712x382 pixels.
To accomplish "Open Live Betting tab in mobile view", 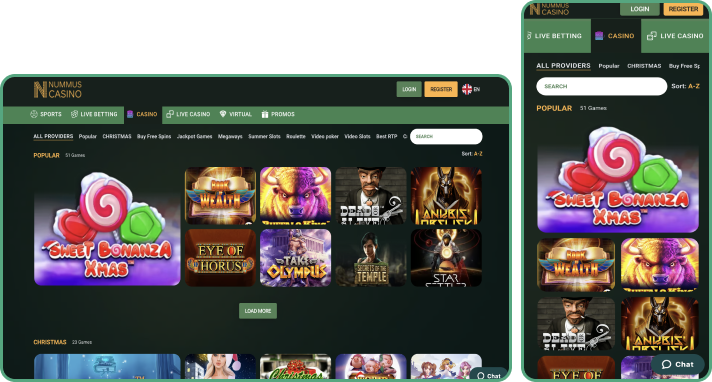I will tap(557, 35).
